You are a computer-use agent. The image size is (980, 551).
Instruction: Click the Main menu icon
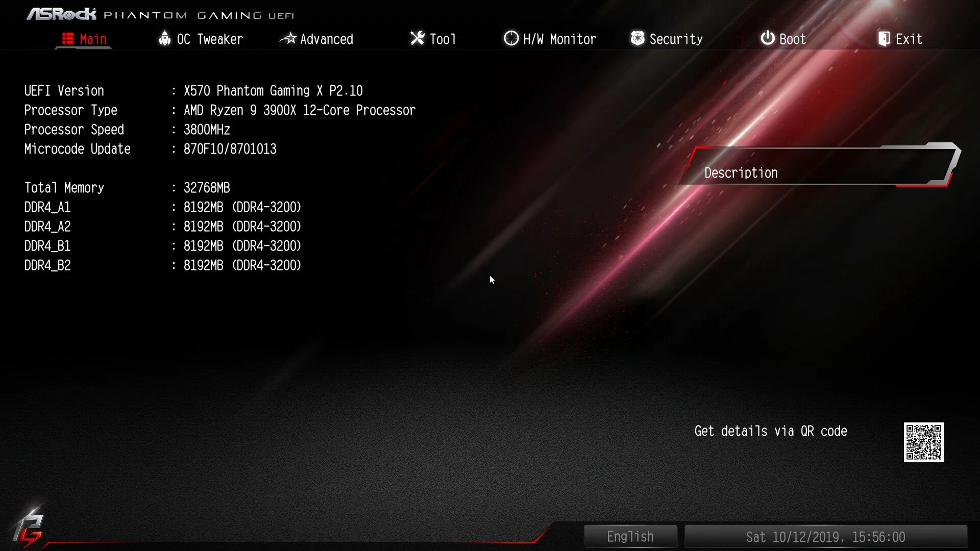[67, 38]
